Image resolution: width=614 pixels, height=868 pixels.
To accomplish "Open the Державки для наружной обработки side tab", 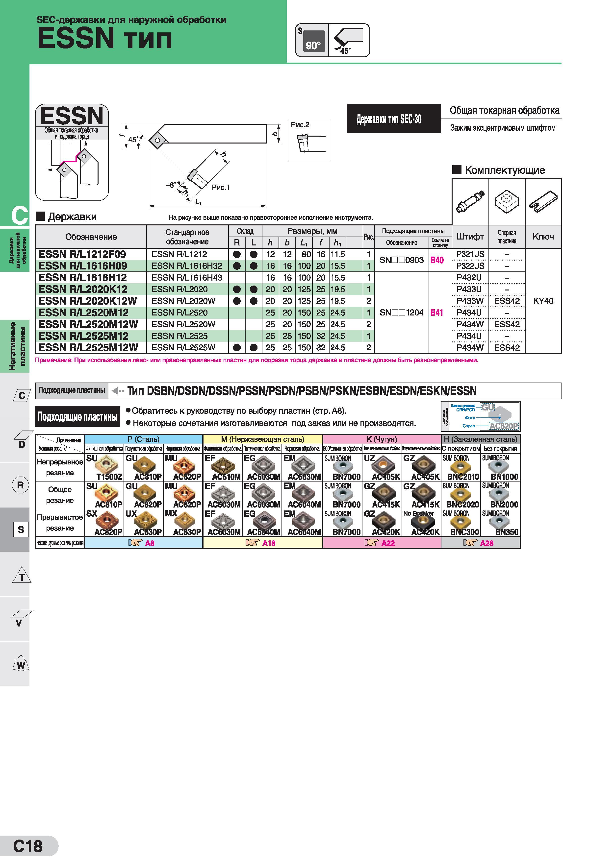I will (15, 250).
